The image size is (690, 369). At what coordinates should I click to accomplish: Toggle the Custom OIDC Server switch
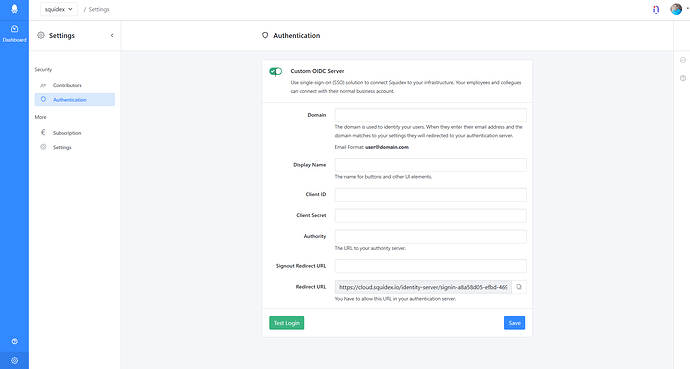pyautogui.click(x=276, y=71)
